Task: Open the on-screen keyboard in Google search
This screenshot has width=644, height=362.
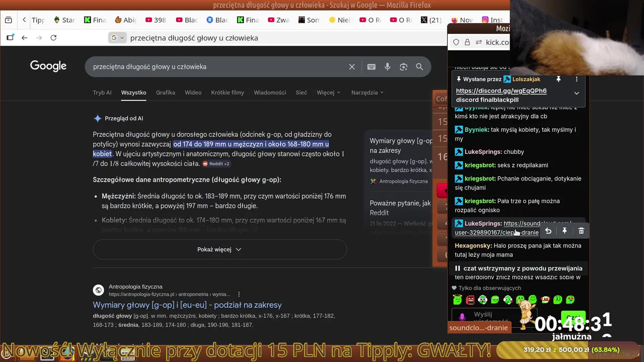Action: 371,66
